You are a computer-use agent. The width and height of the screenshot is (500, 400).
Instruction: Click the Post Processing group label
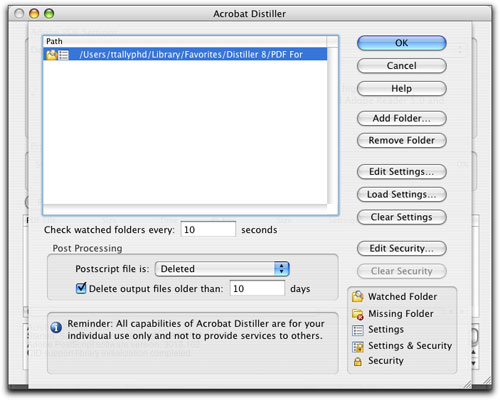(87, 248)
